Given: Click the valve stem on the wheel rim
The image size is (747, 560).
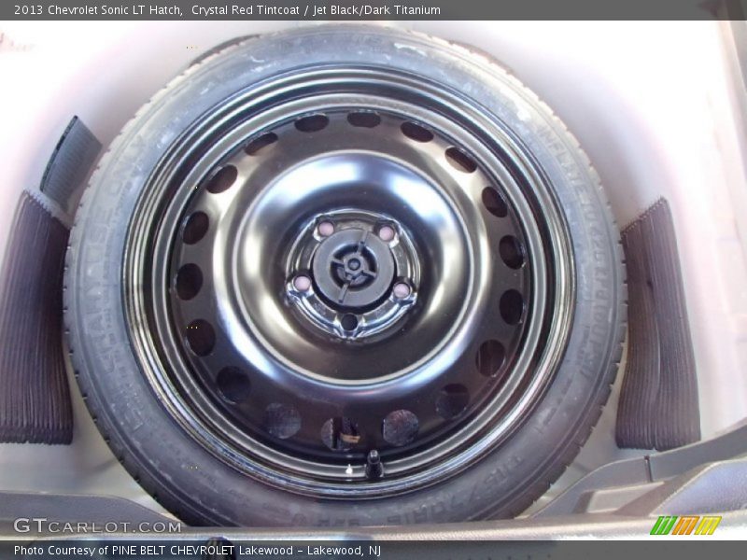Looking at the screenshot, I should [x=373, y=463].
